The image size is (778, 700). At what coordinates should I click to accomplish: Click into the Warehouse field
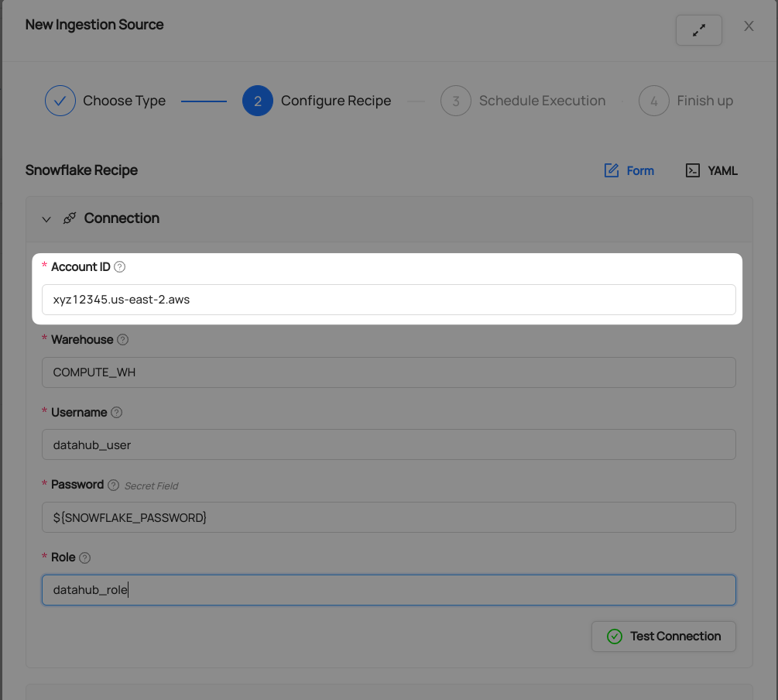point(389,372)
